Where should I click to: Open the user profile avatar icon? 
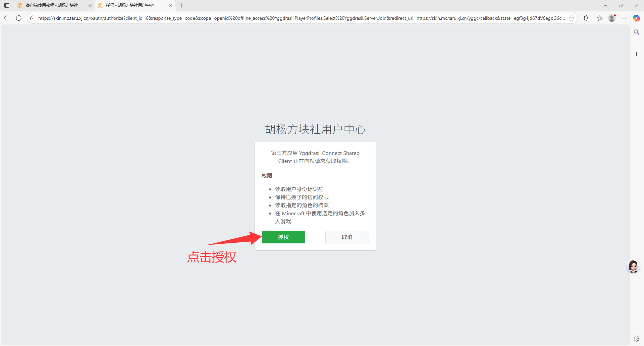(612, 18)
